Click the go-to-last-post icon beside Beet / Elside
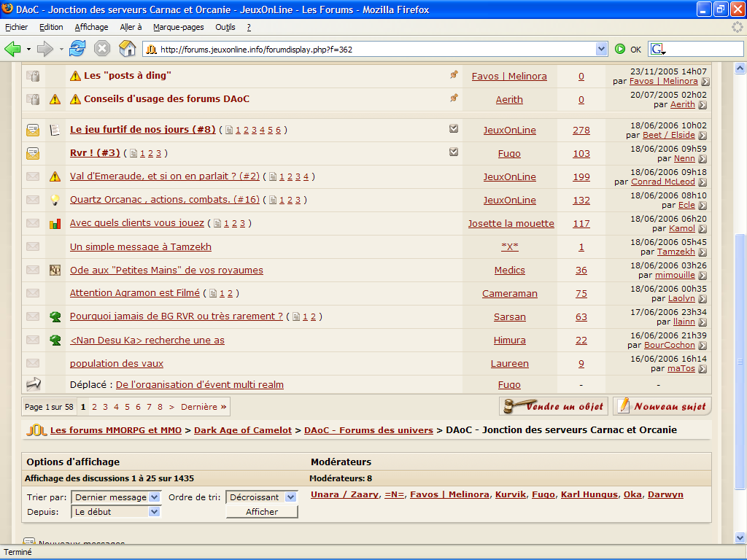747x560 pixels. 703,136
